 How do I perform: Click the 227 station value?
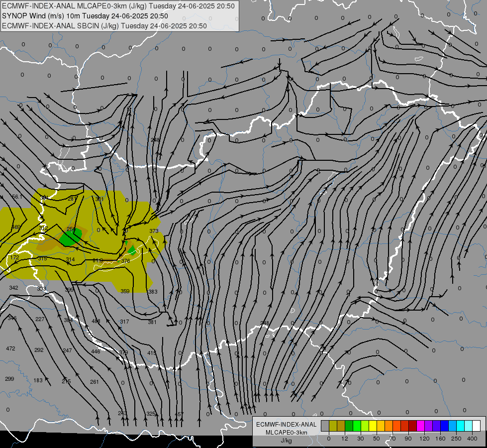click(x=40, y=319)
